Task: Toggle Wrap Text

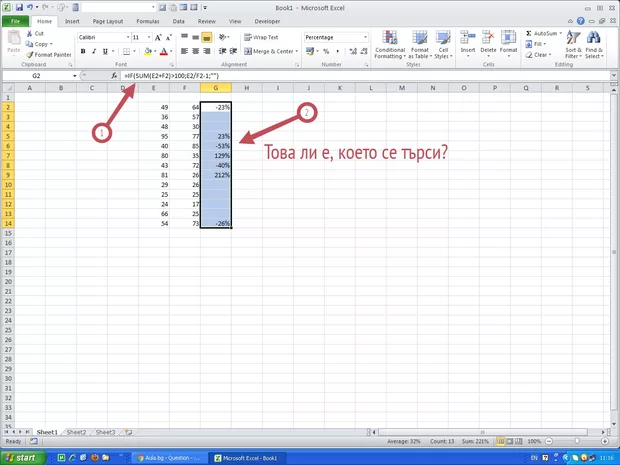Action: pyautogui.click(x=261, y=38)
